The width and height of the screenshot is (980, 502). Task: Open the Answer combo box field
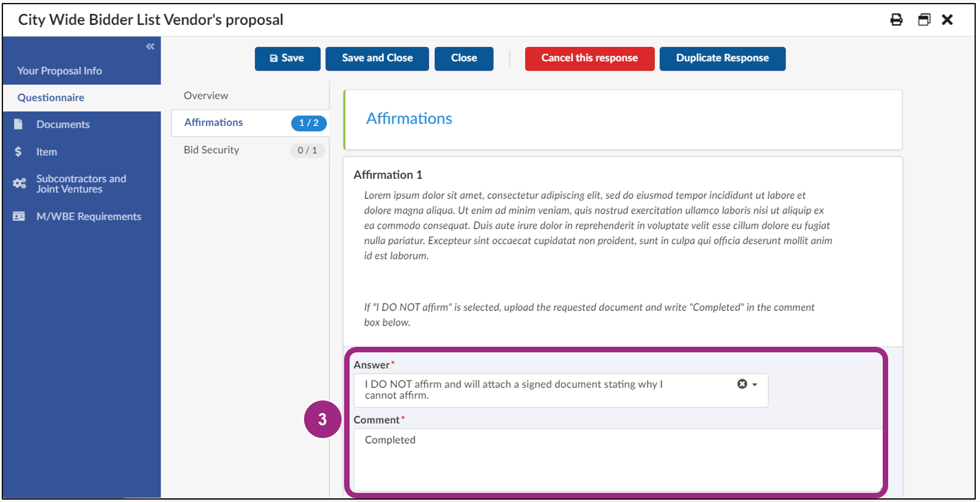click(547, 389)
